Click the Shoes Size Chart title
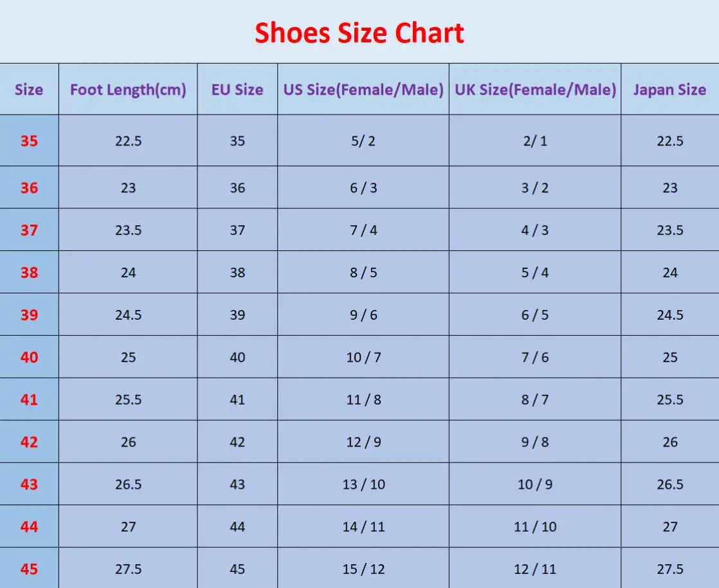The width and height of the screenshot is (719, 588). 359,33
